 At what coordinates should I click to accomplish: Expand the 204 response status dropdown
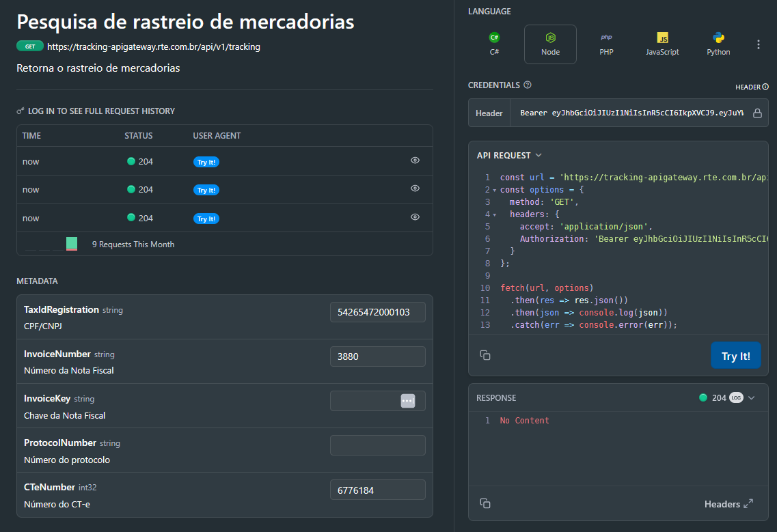pyautogui.click(x=752, y=398)
